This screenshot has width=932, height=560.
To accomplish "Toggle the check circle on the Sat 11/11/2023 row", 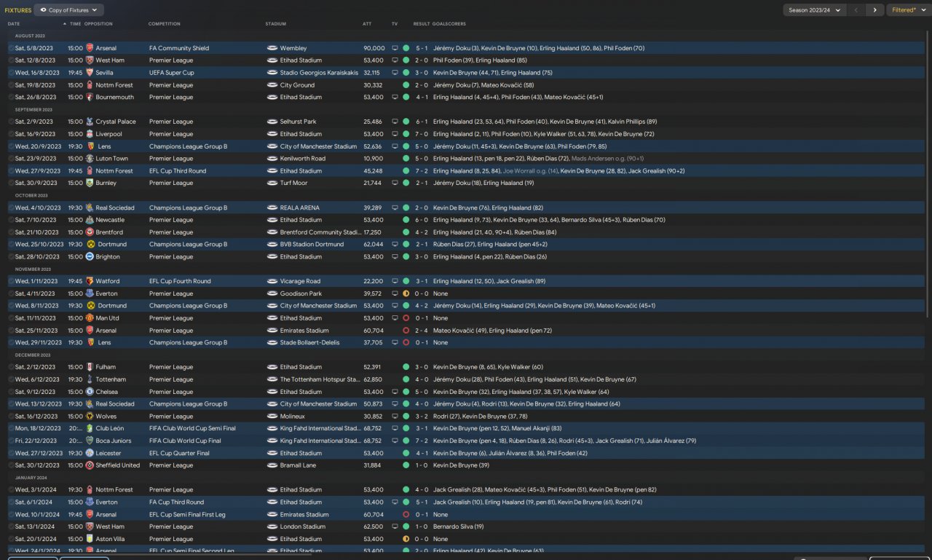I will coord(11,318).
